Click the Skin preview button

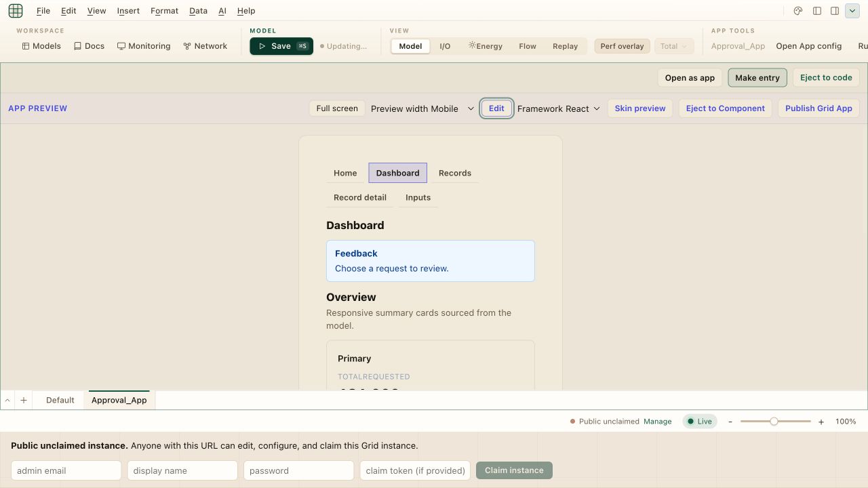640,108
